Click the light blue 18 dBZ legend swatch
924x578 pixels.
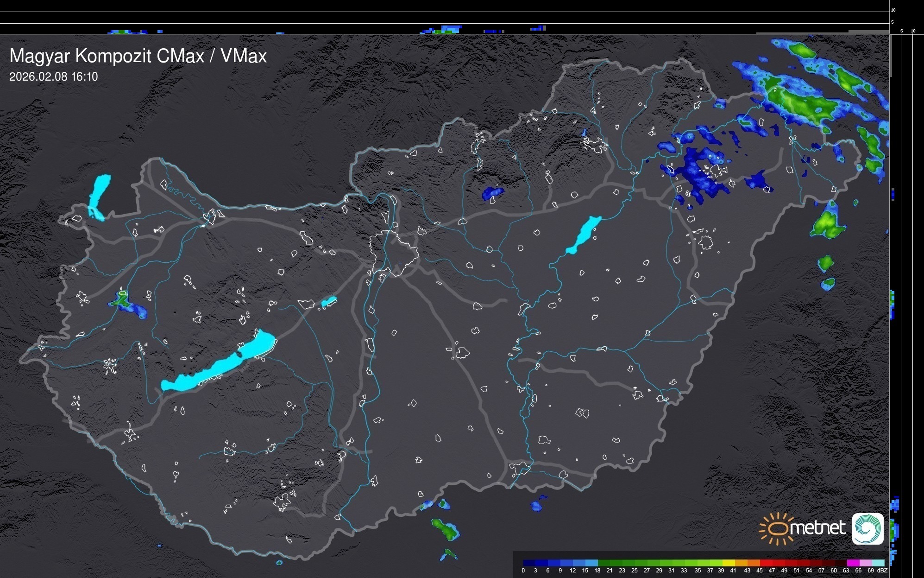pyautogui.click(x=592, y=563)
